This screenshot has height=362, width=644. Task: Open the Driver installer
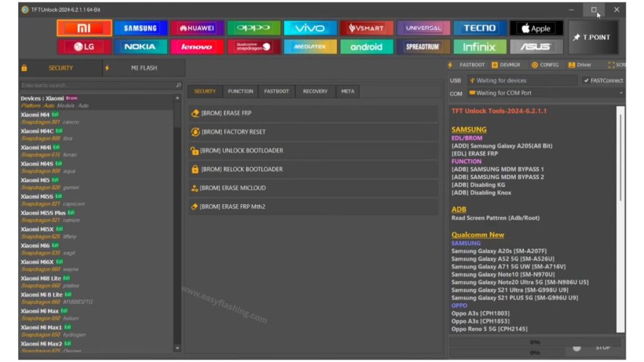580,64
